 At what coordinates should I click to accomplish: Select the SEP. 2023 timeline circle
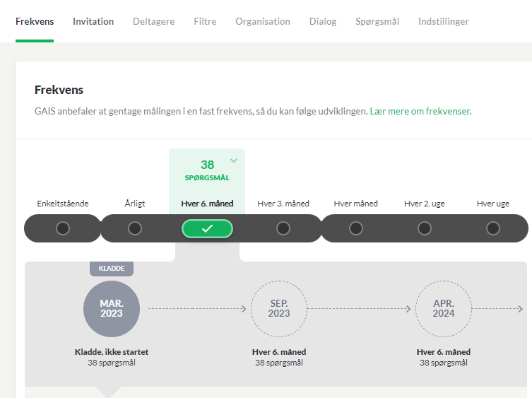[x=279, y=309]
